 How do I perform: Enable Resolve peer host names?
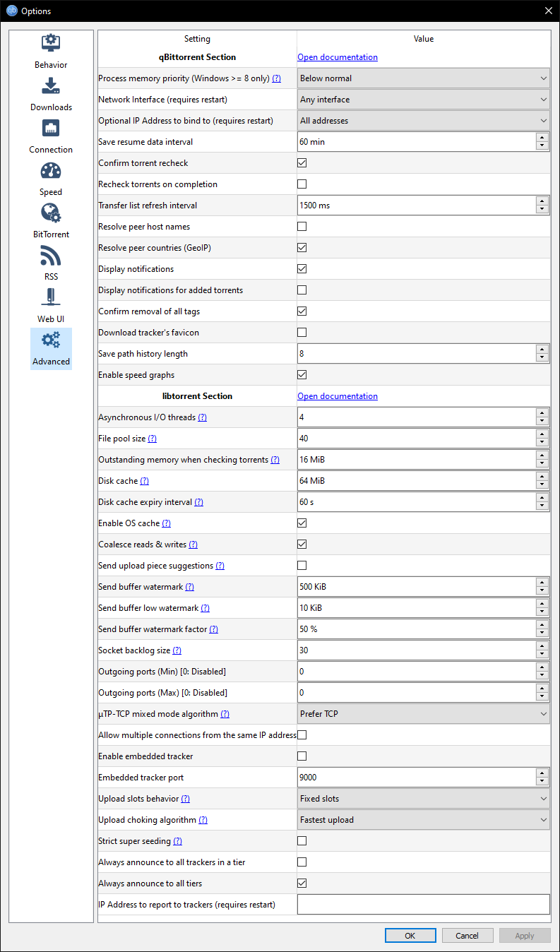302,227
